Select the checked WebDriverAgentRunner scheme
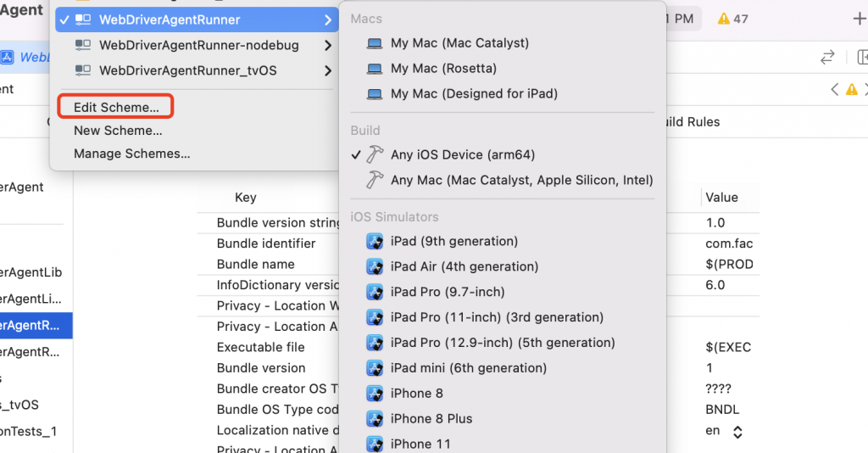This screenshot has height=453, width=868. pos(170,20)
